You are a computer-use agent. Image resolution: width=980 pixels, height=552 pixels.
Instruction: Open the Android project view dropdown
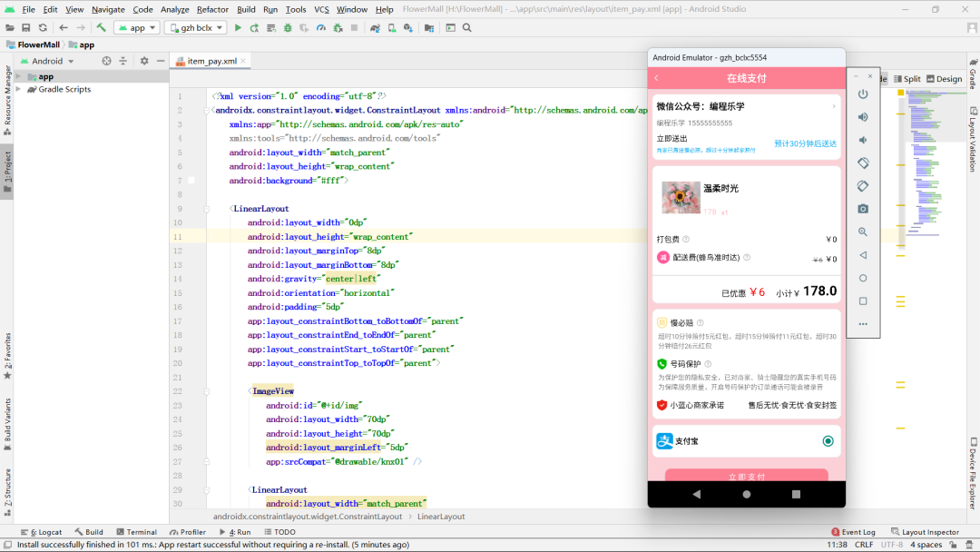pyautogui.click(x=47, y=61)
